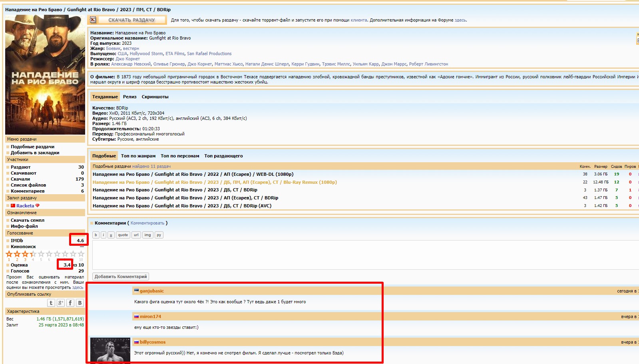Insert image with 'img' button
Screen dimensions: 639x364
click(147, 235)
